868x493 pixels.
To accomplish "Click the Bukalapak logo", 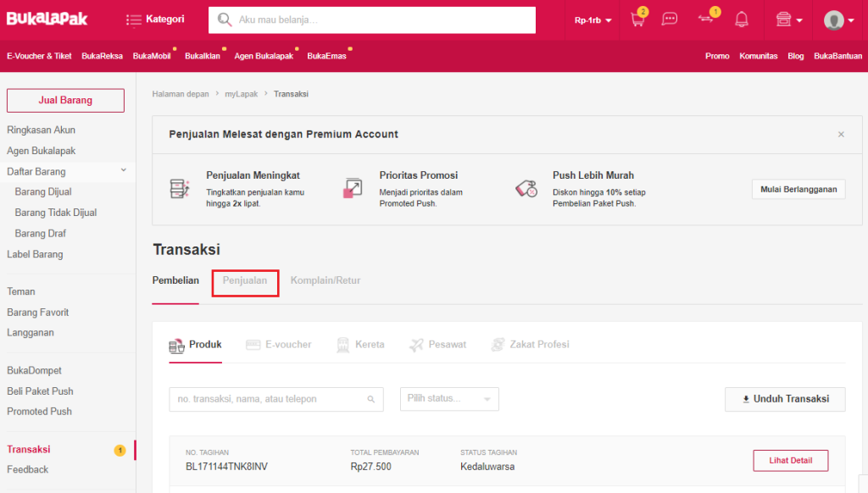I will 47,19.
